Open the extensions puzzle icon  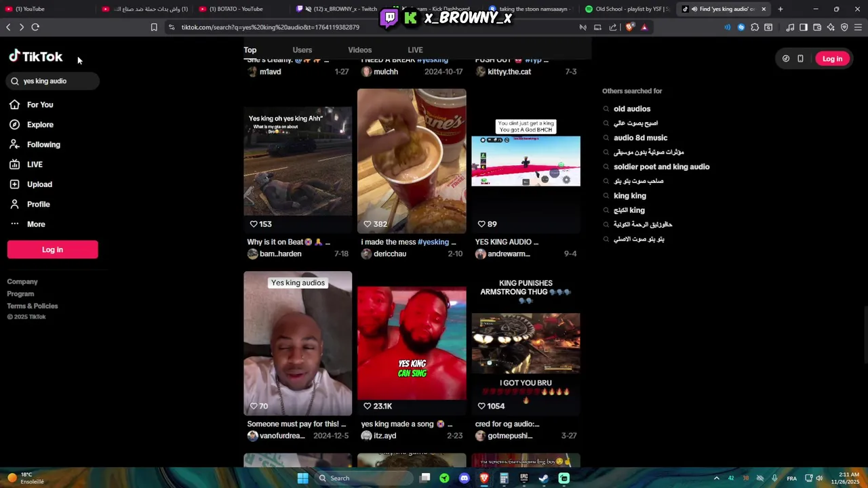tap(755, 27)
